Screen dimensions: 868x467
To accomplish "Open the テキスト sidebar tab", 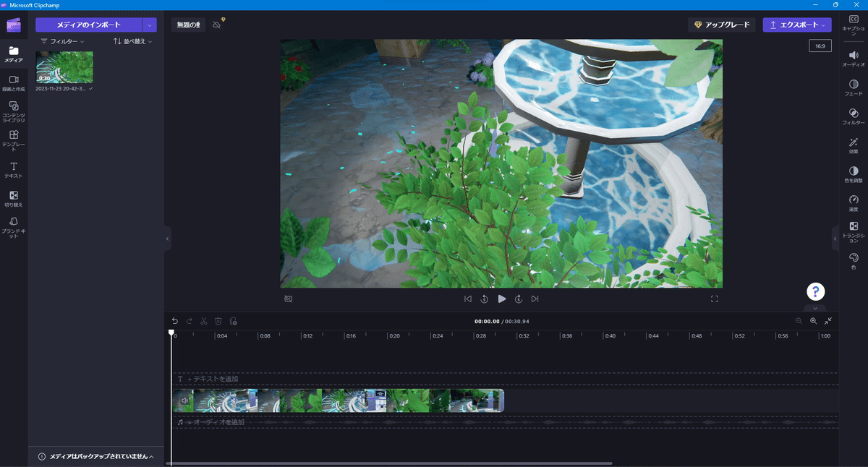I will 14,171.
